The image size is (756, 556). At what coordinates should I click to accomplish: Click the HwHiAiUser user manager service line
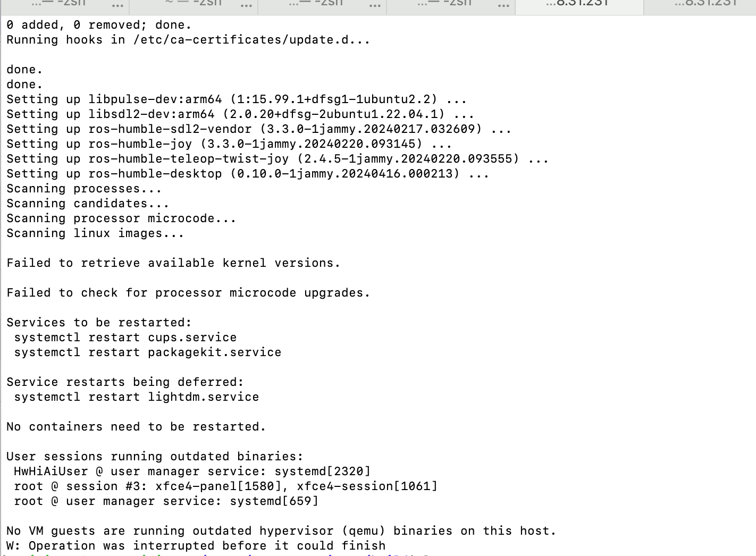pyautogui.click(x=192, y=471)
